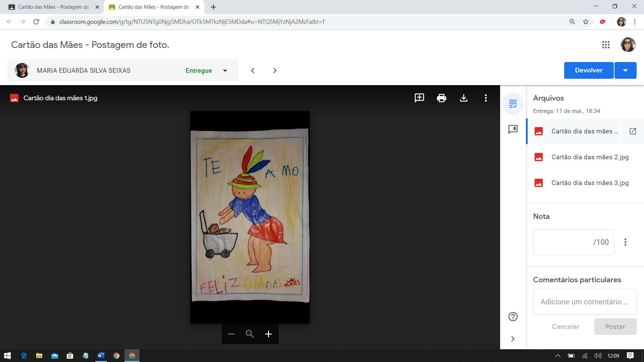This screenshot has width=644, height=362.
Task: Go to the next student
Action: pyautogui.click(x=275, y=70)
